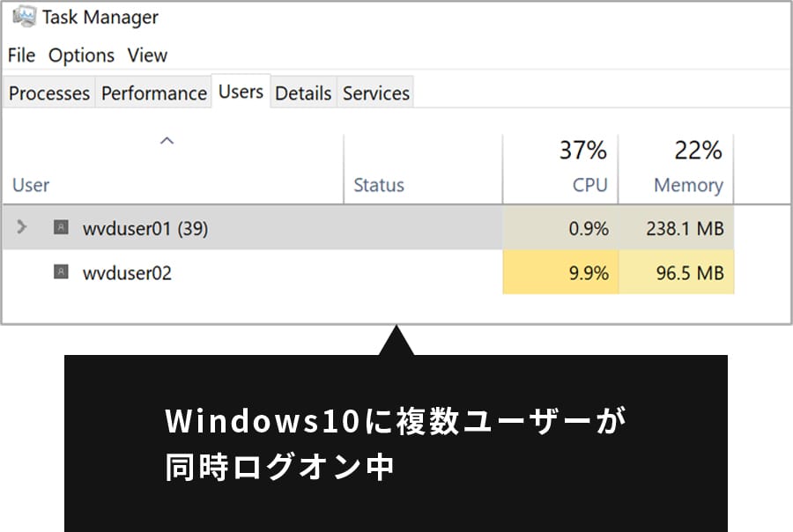Click the wvduser02 user avatar icon
This screenshot has width=793, height=532.
pyautogui.click(x=61, y=272)
